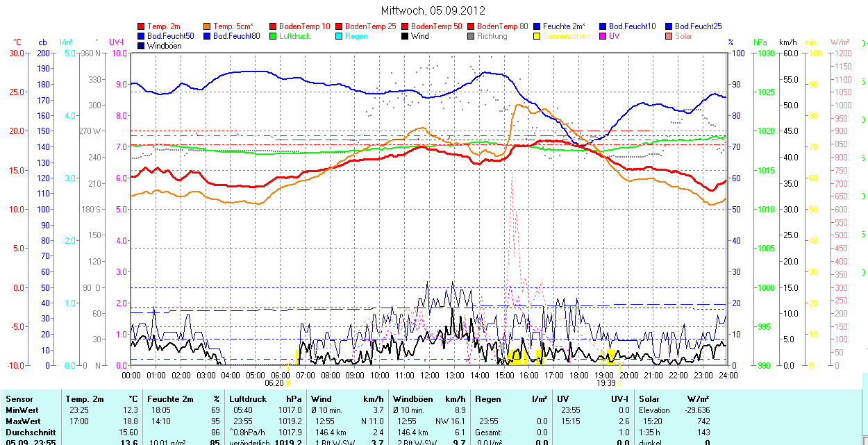Click the 06:20 sunrise marker
Image resolution: width=868 pixels, height=445 pixels.
[x=275, y=383]
